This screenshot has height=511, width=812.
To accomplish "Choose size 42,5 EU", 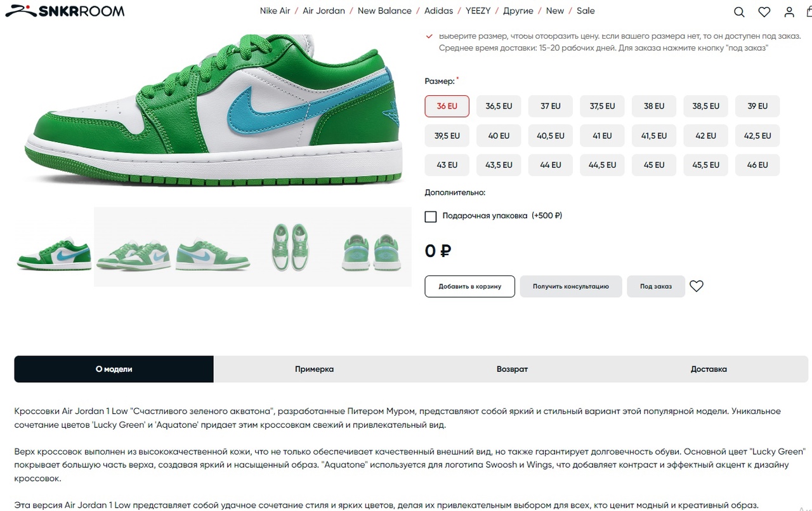I will pyautogui.click(x=757, y=136).
